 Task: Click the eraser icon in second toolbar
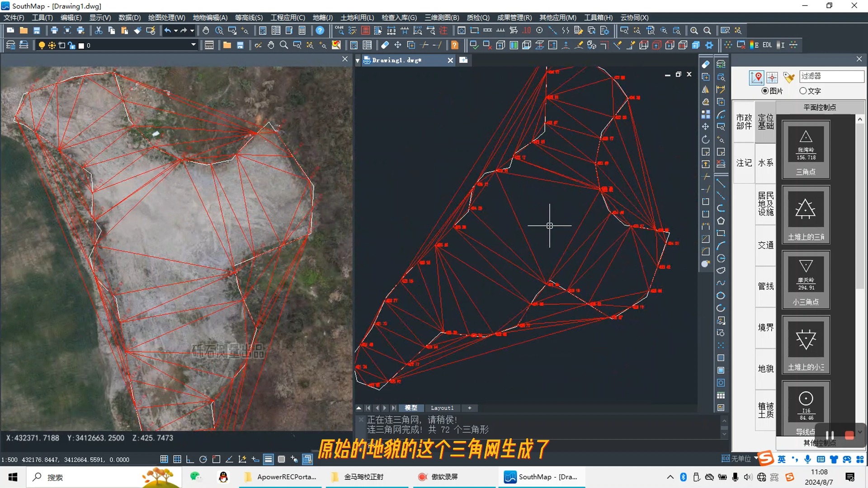[x=385, y=45]
